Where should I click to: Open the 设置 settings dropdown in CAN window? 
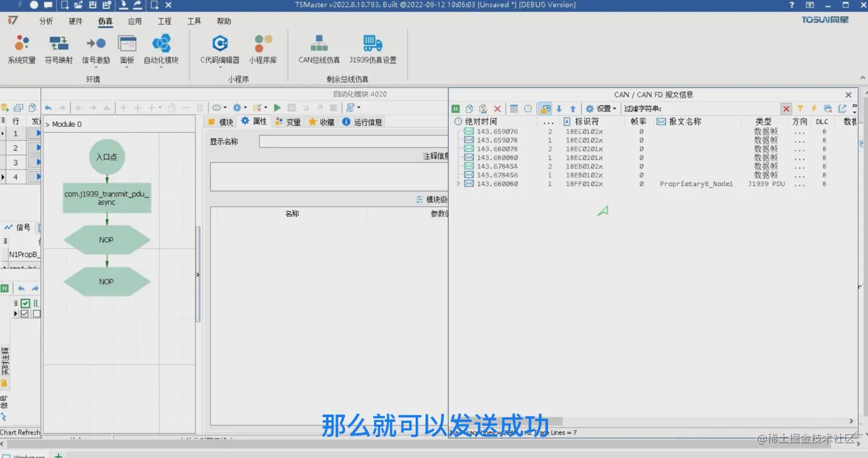601,109
